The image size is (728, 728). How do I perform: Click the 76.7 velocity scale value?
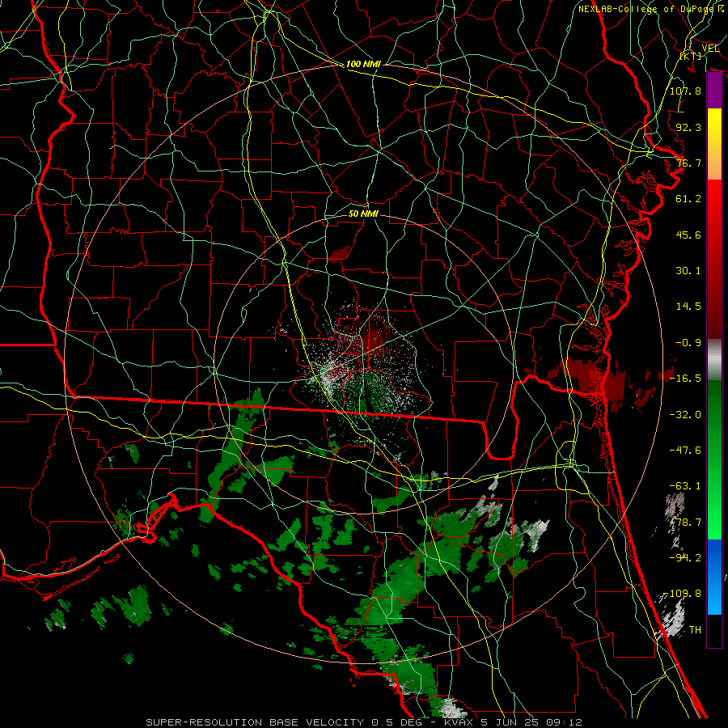point(688,163)
